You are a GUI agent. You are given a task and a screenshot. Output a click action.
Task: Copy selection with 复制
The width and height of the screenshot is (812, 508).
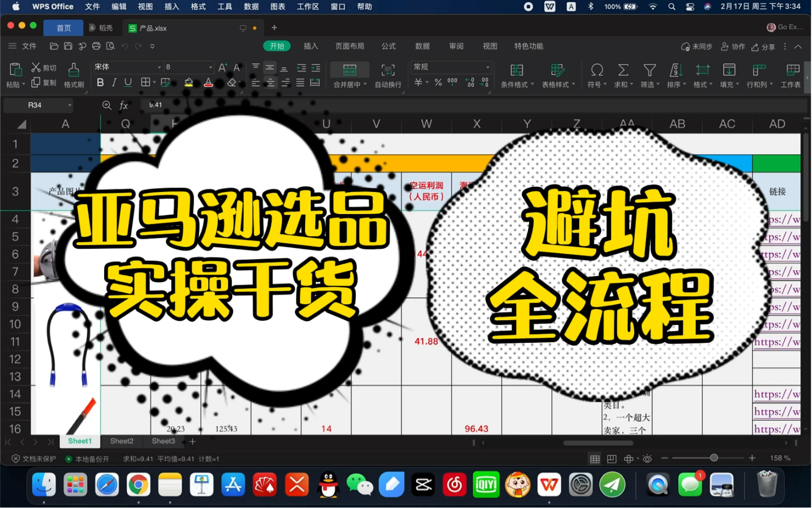[x=44, y=82]
